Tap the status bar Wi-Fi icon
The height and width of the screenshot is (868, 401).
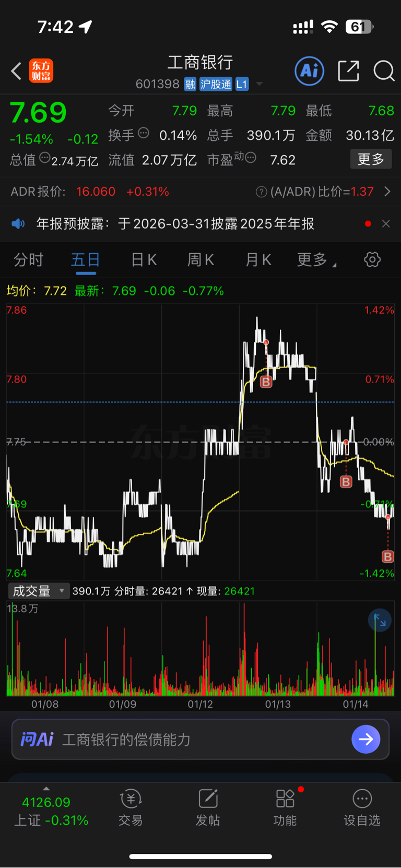329,27
